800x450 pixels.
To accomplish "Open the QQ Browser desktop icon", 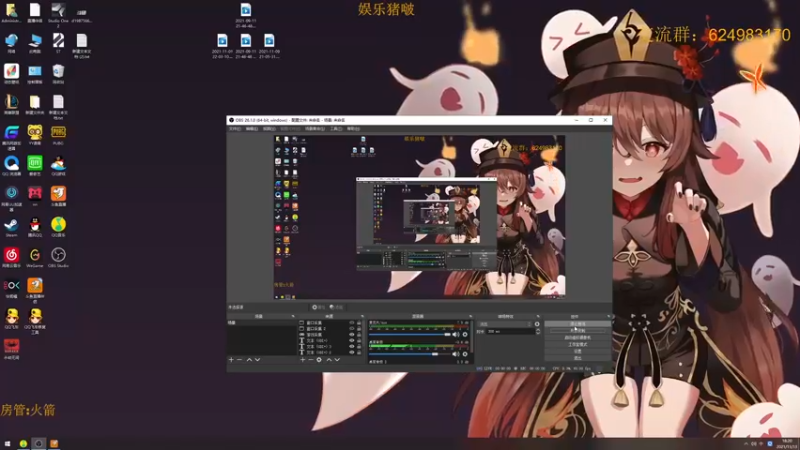I will (x=11, y=166).
